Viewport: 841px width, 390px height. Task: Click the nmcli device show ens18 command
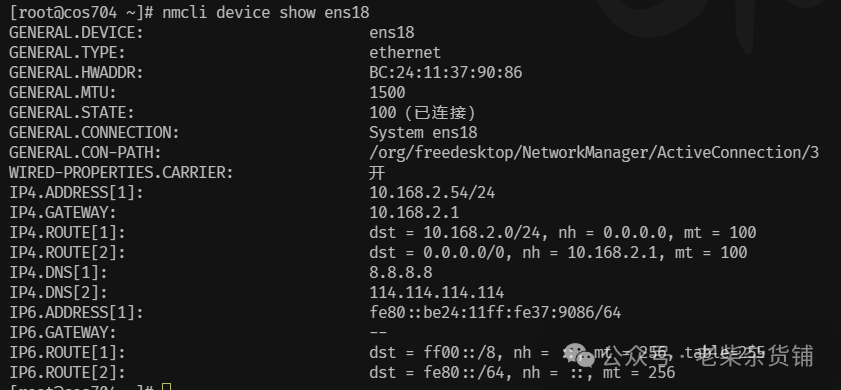(266, 12)
